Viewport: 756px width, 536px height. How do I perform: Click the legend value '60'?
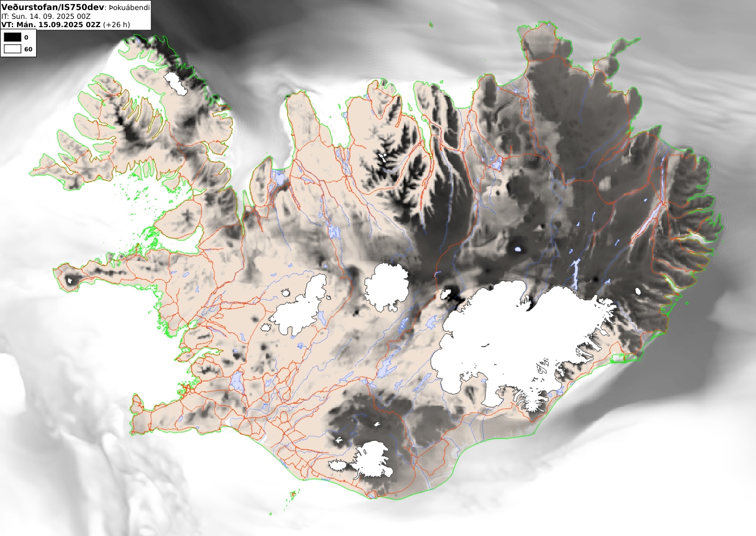pos(28,50)
